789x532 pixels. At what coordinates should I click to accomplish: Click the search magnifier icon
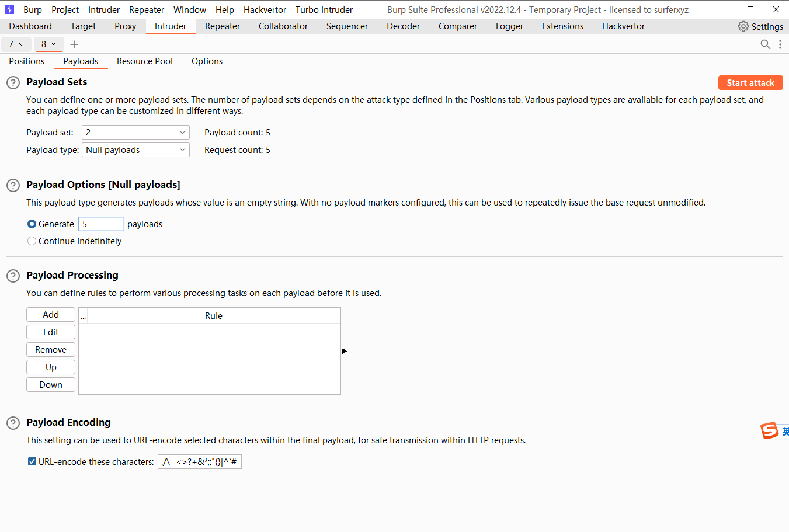click(765, 44)
